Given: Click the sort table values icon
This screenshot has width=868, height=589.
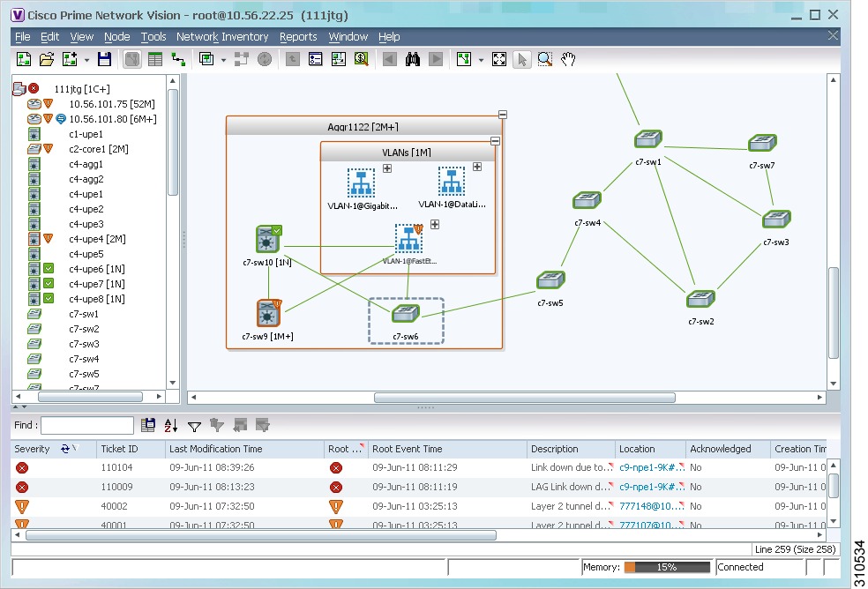Looking at the screenshot, I should click(x=171, y=425).
